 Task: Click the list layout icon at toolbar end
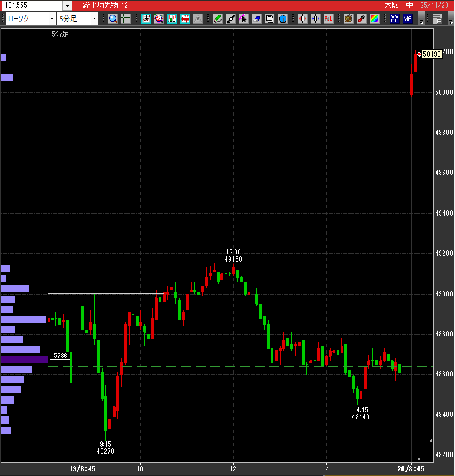coord(437,19)
